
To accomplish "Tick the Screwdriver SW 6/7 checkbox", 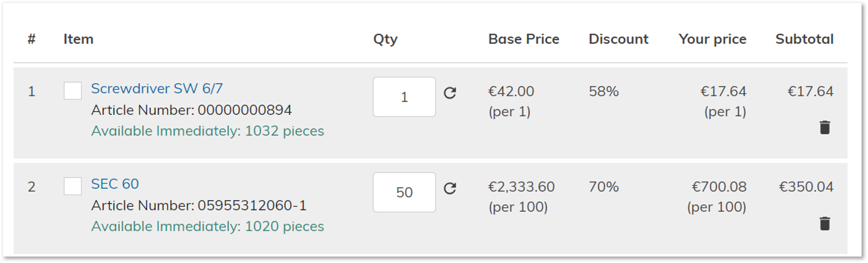I will pyautogui.click(x=72, y=91).
